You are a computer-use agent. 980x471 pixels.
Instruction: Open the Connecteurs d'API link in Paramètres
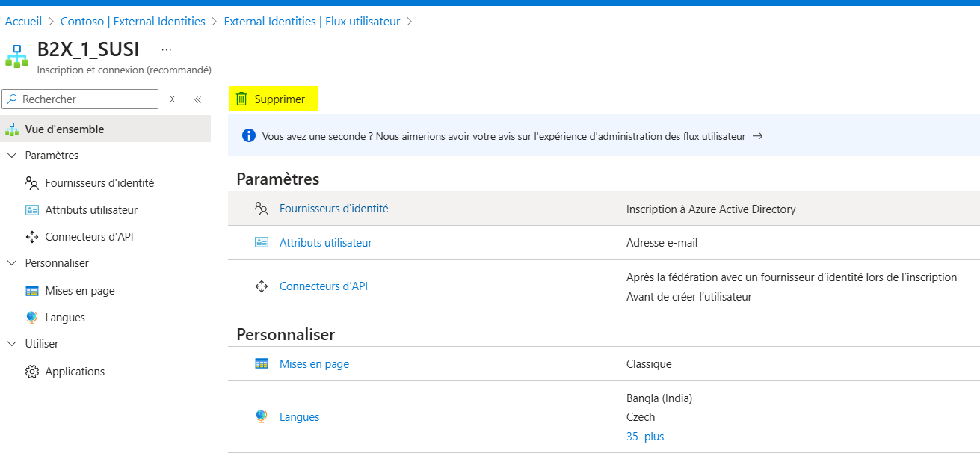pos(324,286)
